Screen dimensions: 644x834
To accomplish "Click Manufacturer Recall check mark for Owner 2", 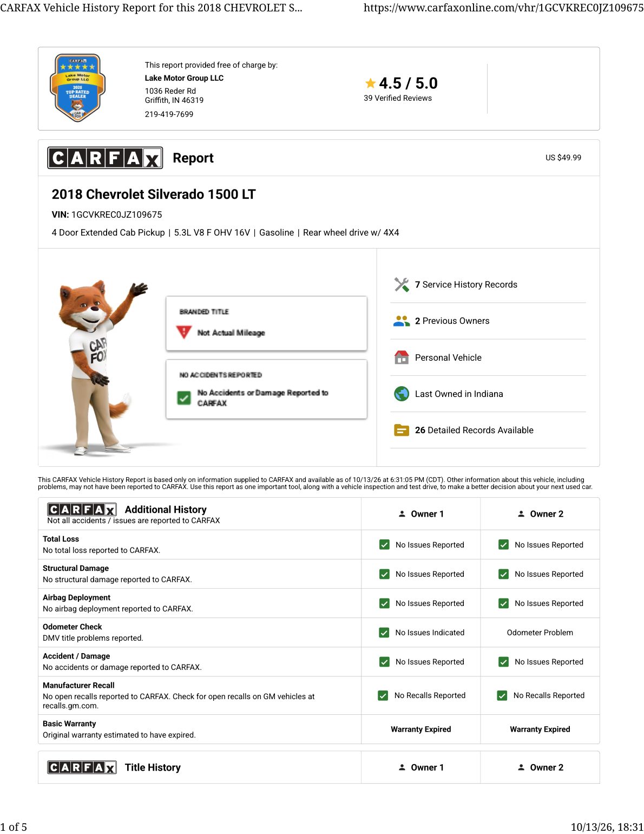I will 502,695.
